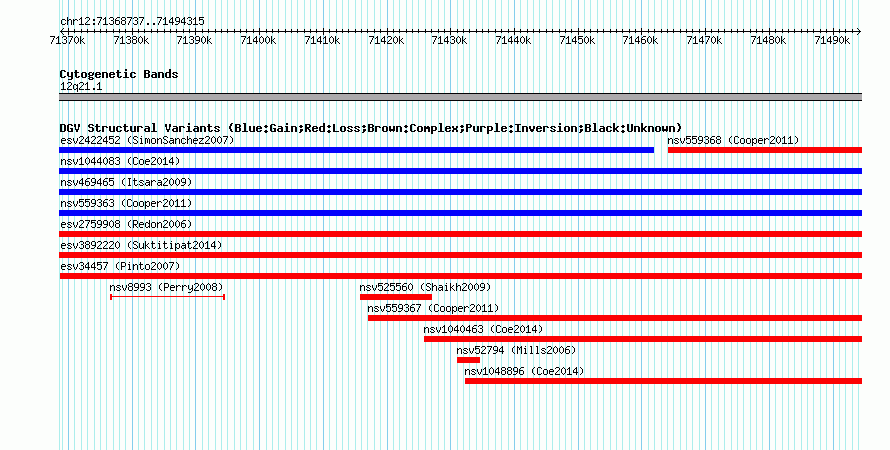Open the nsv1040463 (Coe2014) label

[x=483, y=329]
